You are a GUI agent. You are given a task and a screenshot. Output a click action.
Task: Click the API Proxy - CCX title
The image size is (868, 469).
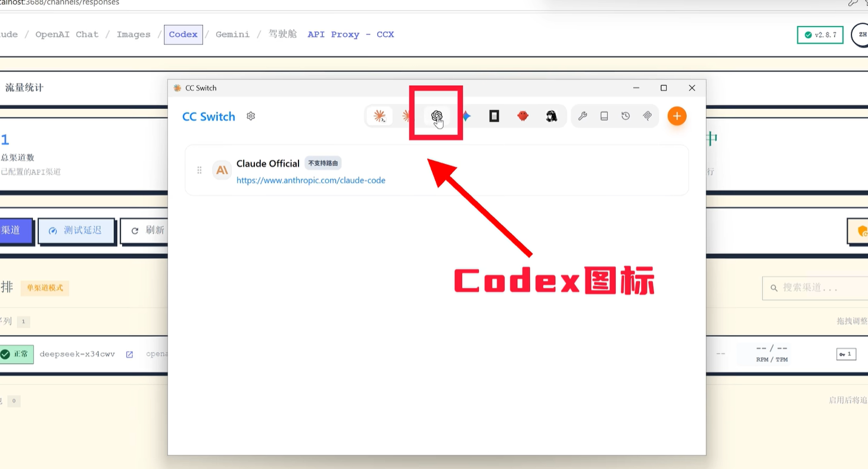[351, 35]
